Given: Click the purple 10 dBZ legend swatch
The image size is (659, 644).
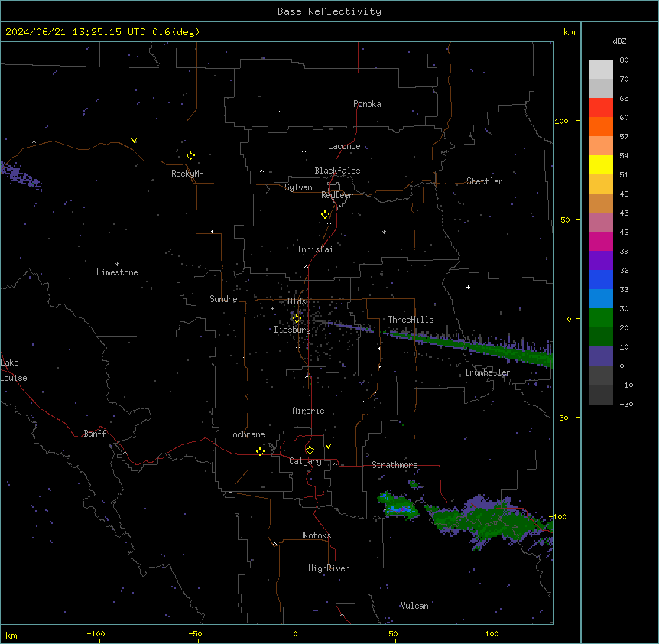Looking at the screenshot, I should (601, 356).
